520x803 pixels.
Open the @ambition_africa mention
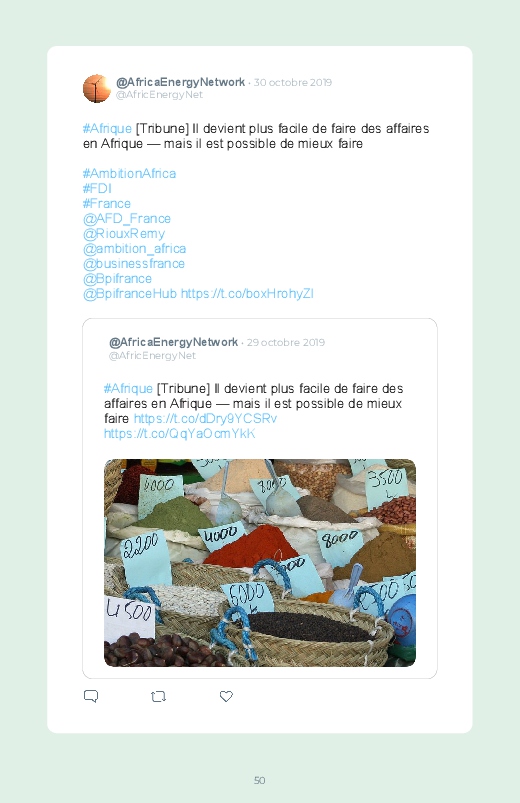[x=134, y=249]
